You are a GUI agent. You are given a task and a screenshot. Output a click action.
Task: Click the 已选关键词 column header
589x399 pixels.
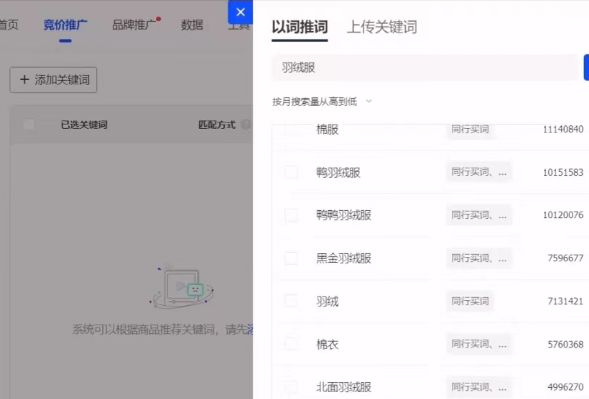click(84, 125)
